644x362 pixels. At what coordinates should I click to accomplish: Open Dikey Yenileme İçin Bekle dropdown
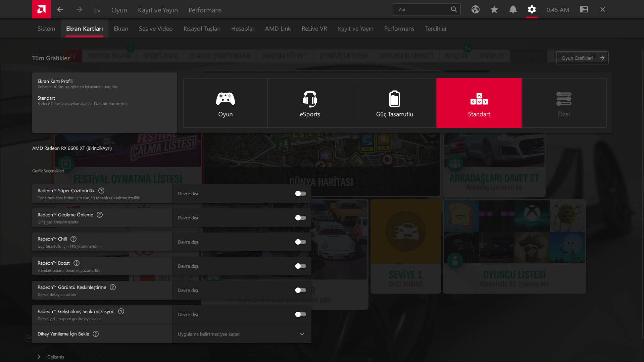pyautogui.click(x=242, y=334)
